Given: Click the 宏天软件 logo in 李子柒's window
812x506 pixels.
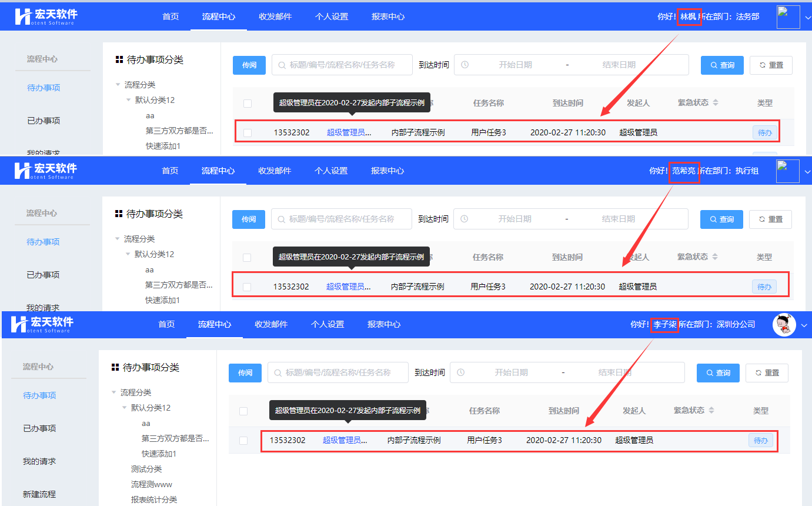Looking at the screenshot, I should pos(43,324).
